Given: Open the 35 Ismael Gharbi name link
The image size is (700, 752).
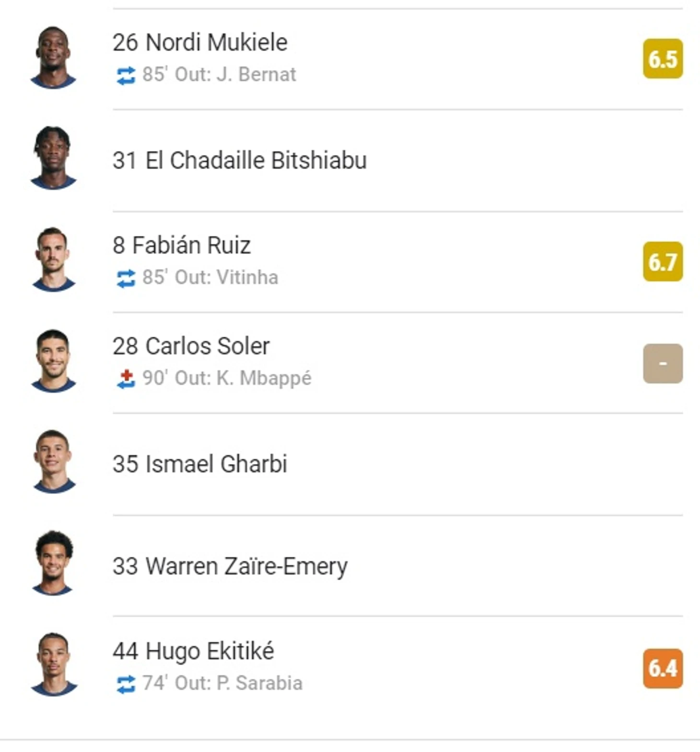Looking at the screenshot, I should point(200,464).
